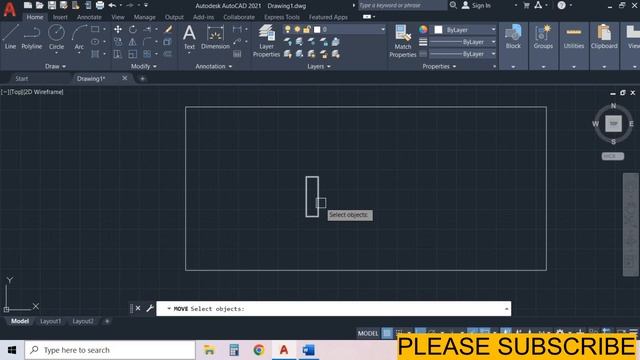Image resolution: width=640 pixels, height=360 pixels.
Task: Choose the Rectangle draw tool
Action: pos(95,29)
